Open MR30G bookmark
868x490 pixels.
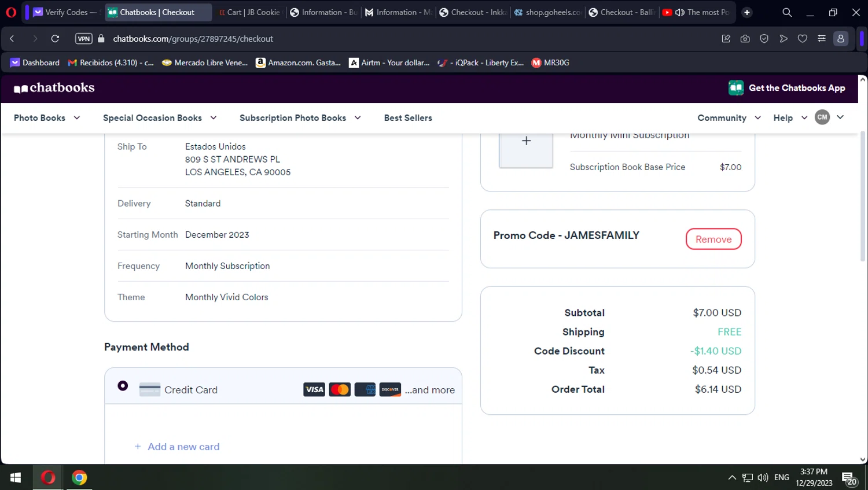[550, 62]
